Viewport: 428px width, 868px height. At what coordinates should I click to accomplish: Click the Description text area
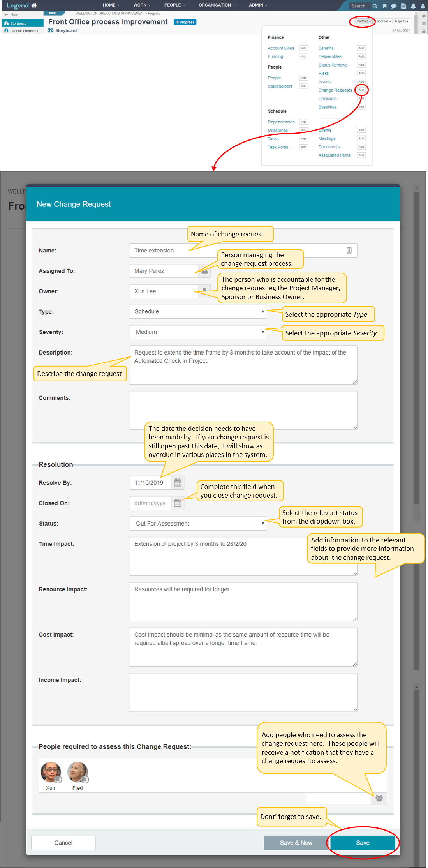243,365
